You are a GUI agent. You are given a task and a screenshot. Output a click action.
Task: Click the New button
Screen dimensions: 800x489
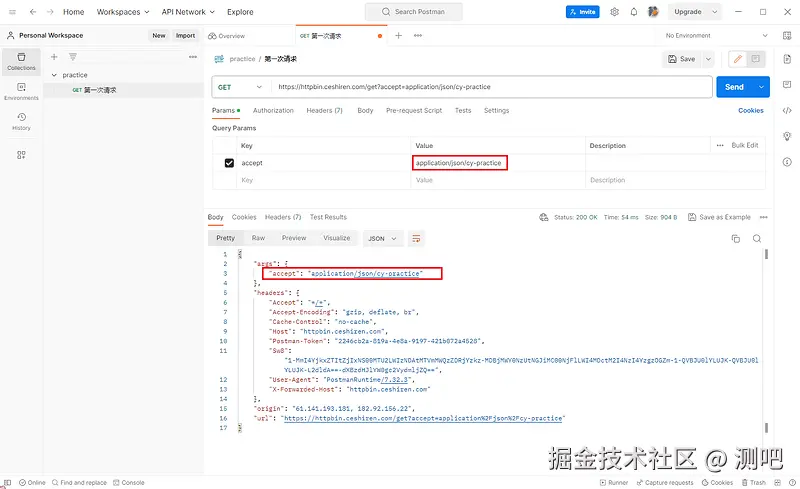[x=159, y=35]
